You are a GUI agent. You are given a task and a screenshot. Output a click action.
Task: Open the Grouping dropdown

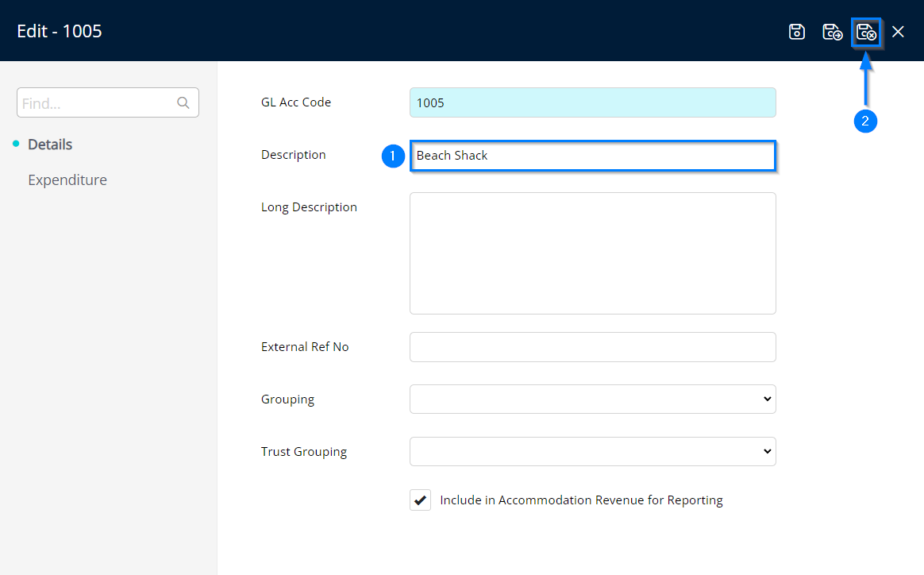click(x=592, y=399)
